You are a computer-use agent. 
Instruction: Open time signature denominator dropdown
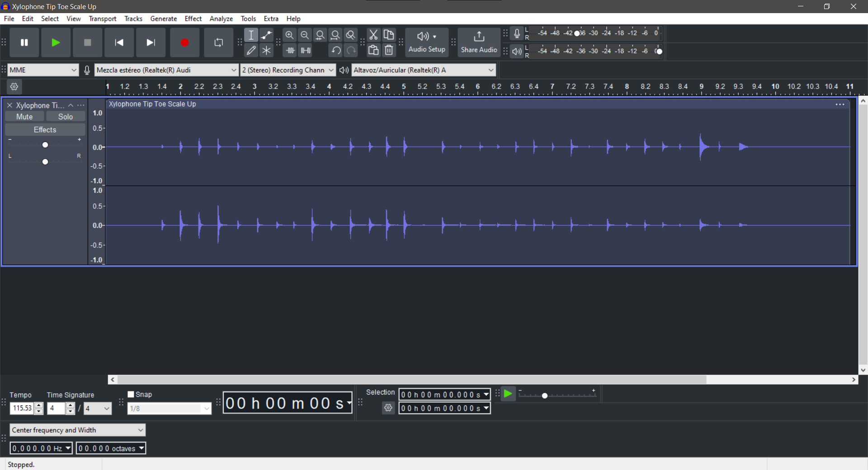coord(98,409)
